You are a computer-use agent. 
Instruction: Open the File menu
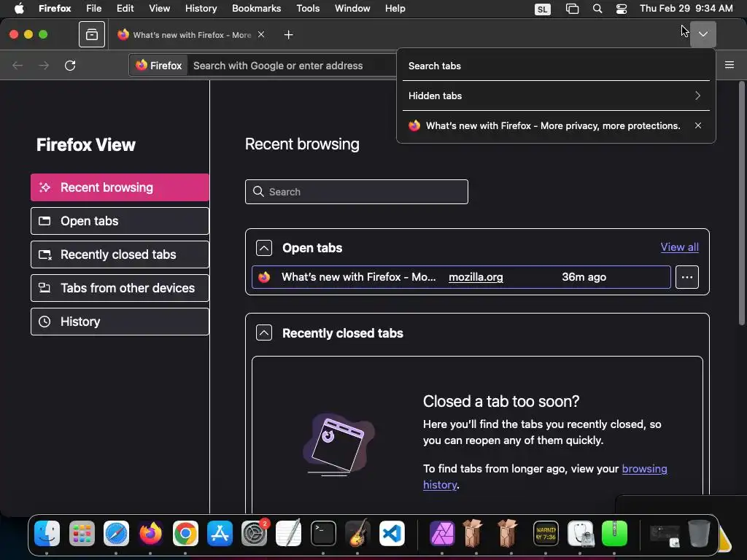pyautogui.click(x=94, y=9)
